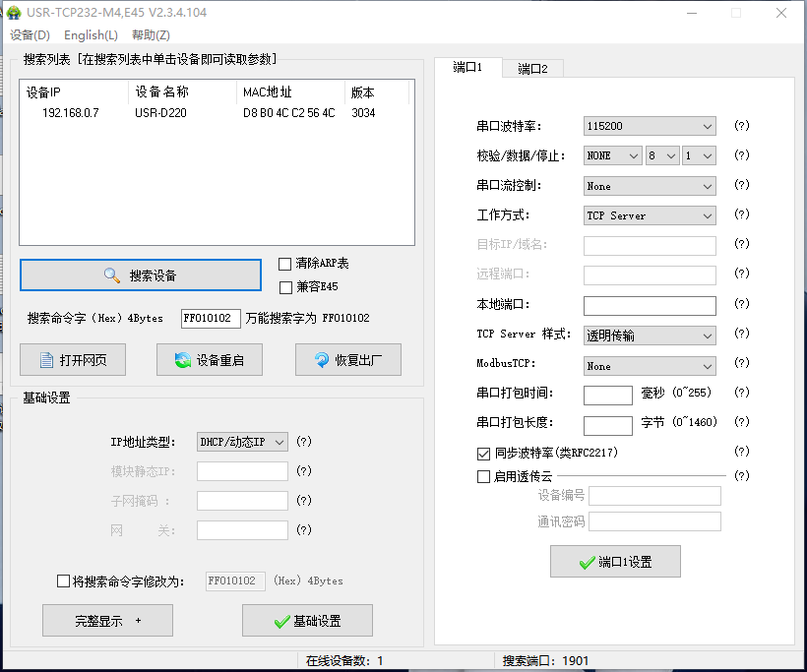Screen dimensions: 807x672
Task: Open the baud rate 115200 dropdown
Action: click(650, 126)
